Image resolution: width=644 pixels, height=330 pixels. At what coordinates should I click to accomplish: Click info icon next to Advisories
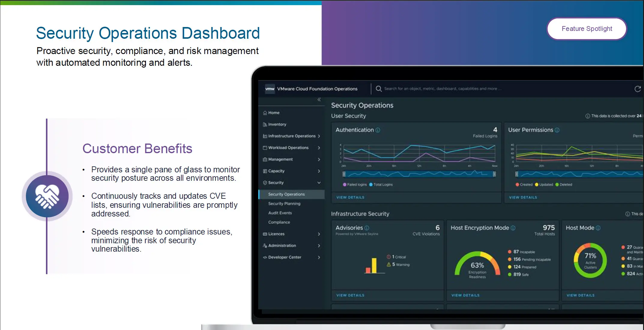pyautogui.click(x=367, y=228)
